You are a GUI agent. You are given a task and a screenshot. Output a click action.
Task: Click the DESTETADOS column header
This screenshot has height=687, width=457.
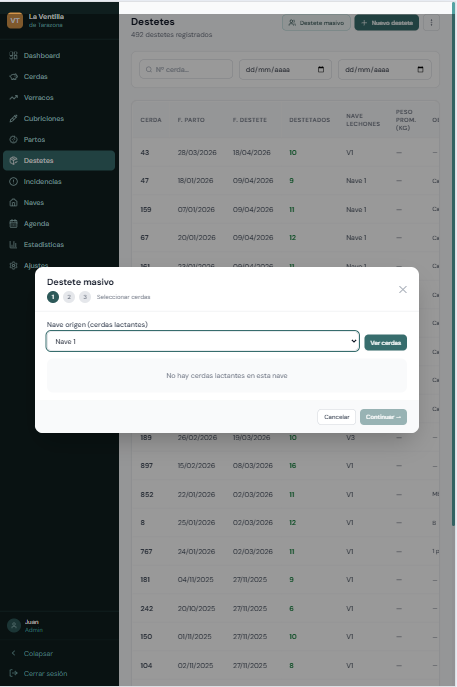click(309, 120)
